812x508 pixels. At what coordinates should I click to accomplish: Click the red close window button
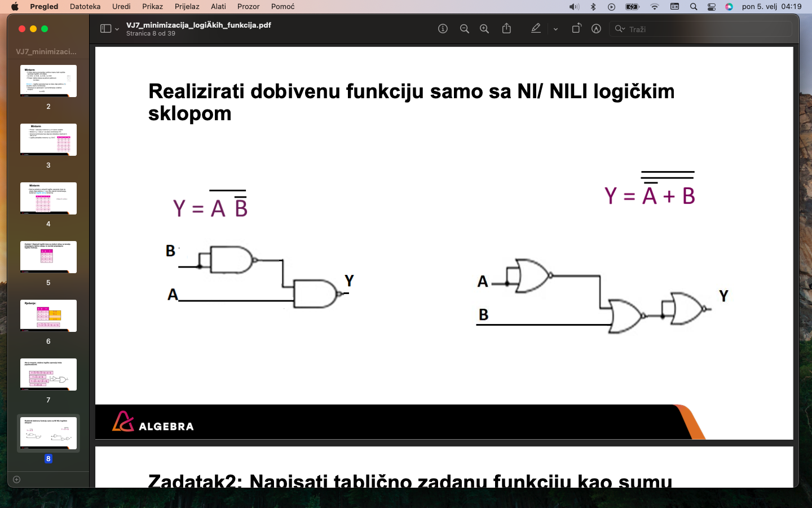point(22,29)
